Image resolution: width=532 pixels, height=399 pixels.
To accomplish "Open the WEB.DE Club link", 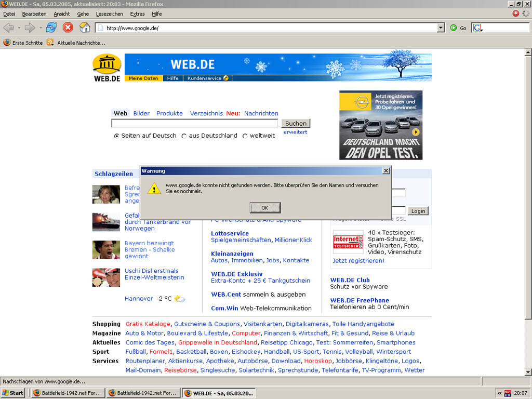I will [x=350, y=280].
